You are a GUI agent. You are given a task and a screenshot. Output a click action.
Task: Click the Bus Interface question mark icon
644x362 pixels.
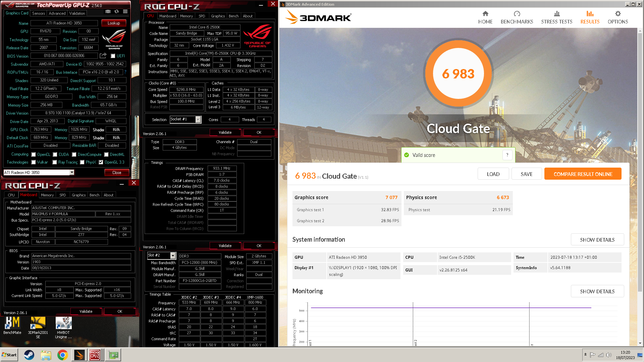(x=125, y=72)
